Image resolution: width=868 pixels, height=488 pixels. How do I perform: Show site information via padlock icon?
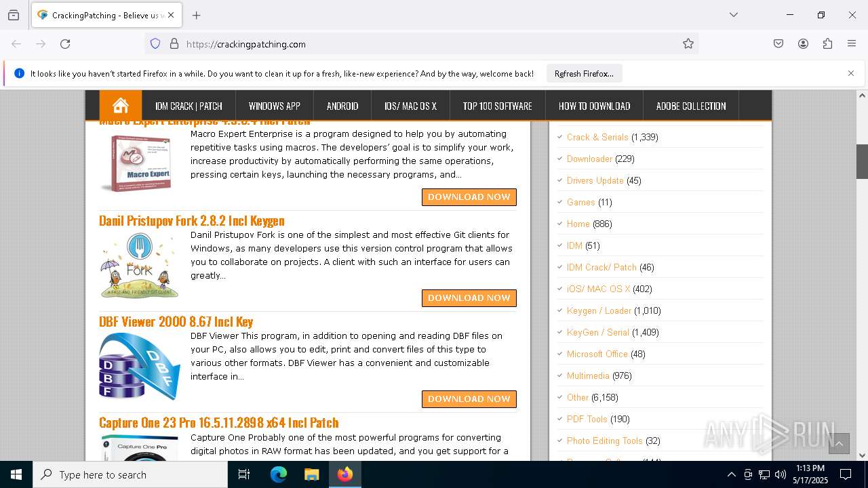[x=174, y=44]
